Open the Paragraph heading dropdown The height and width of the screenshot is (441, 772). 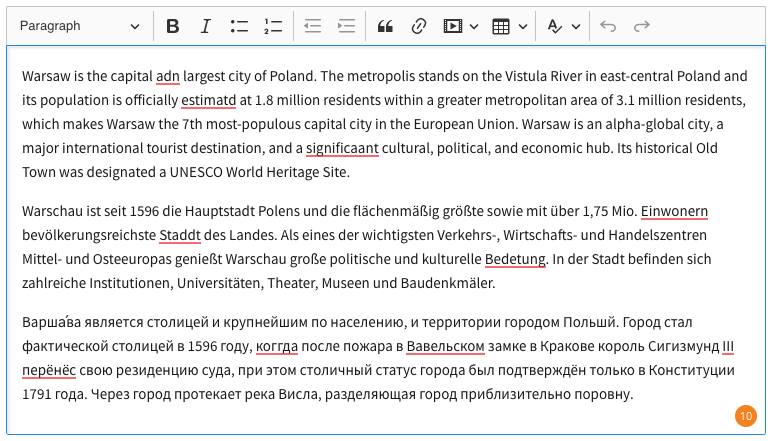point(80,26)
